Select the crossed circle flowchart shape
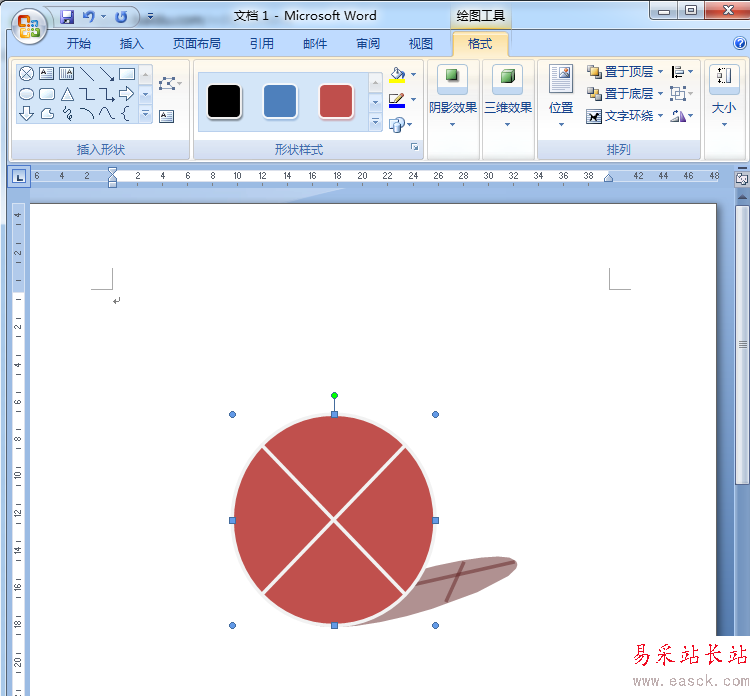This screenshot has height=696, width=750. [26, 73]
